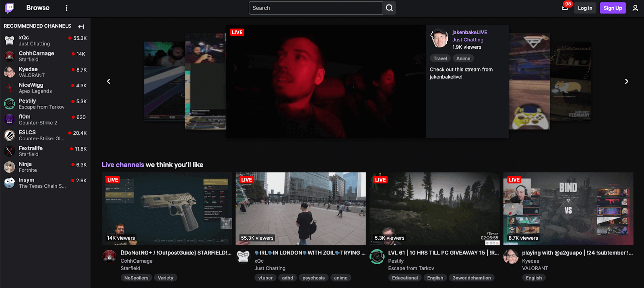Select Insym The Texas Chain sidebar row

[x=45, y=183]
